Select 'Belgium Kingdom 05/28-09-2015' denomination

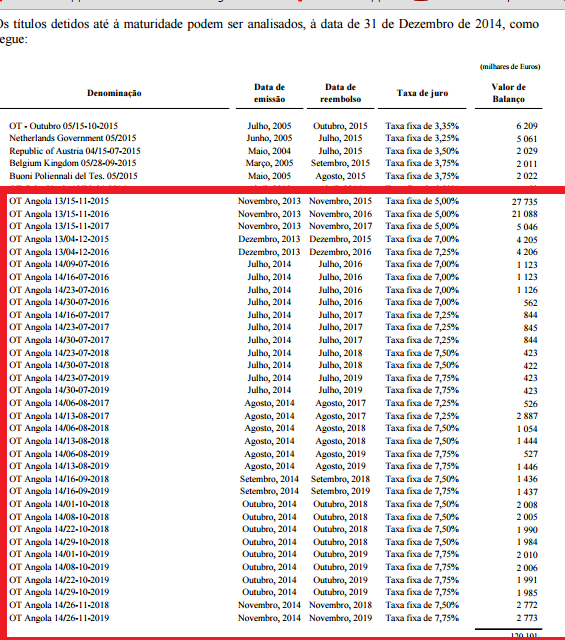click(x=73, y=163)
